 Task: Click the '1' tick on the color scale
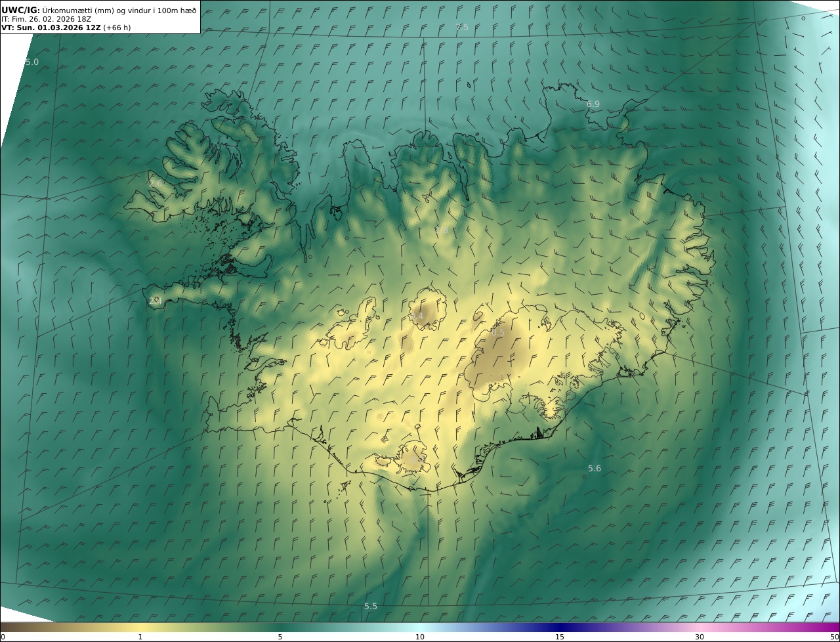(140, 637)
